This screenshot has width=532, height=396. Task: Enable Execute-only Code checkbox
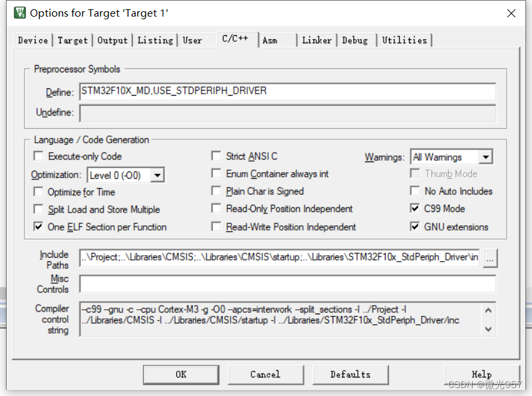(x=39, y=156)
